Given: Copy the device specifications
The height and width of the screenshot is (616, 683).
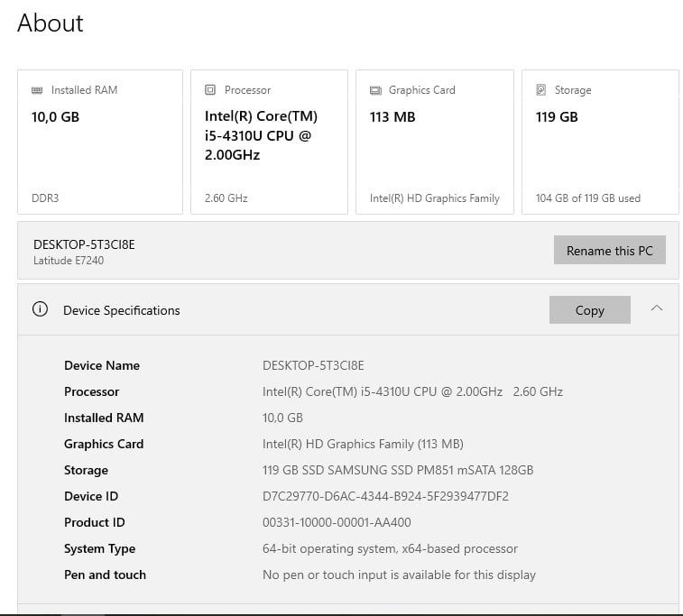Looking at the screenshot, I should [589, 310].
